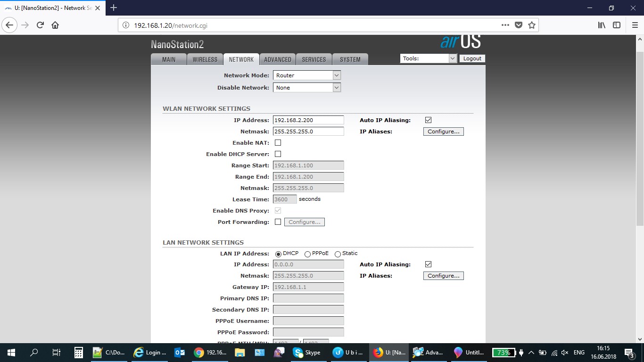Screen dimensions: 644x362
Task: Open the ADVANCED tab
Action: point(278,59)
